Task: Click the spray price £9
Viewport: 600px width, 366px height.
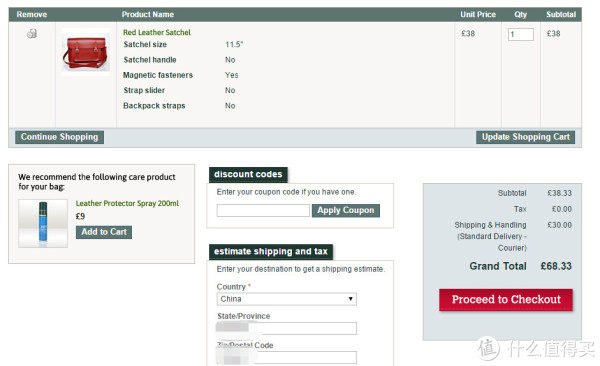Action: (80, 216)
